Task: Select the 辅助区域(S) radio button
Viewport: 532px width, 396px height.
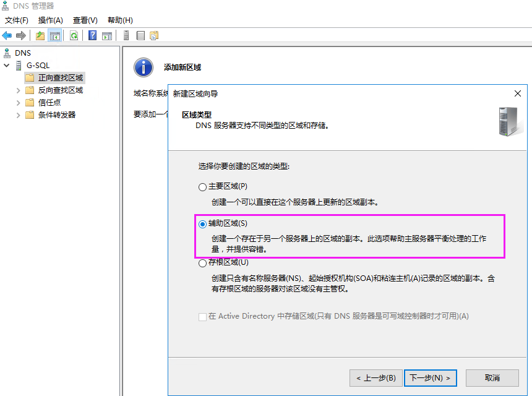Action: pos(202,224)
